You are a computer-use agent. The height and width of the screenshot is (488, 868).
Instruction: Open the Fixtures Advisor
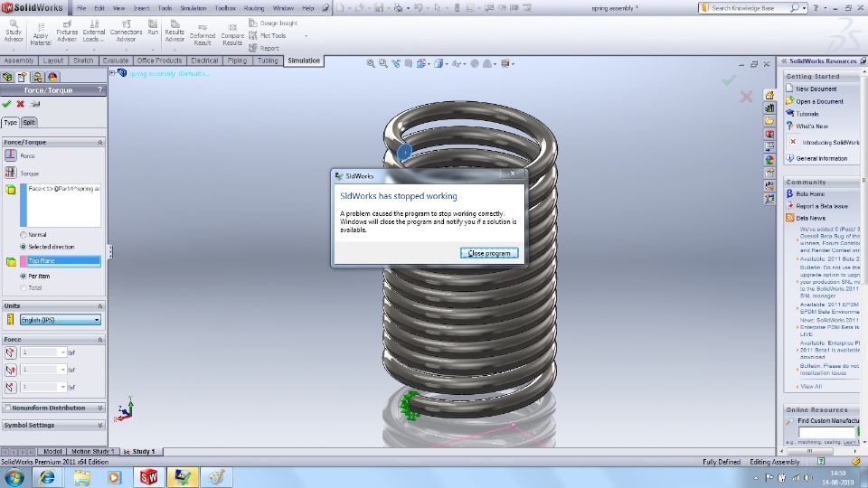coord(67,32)
